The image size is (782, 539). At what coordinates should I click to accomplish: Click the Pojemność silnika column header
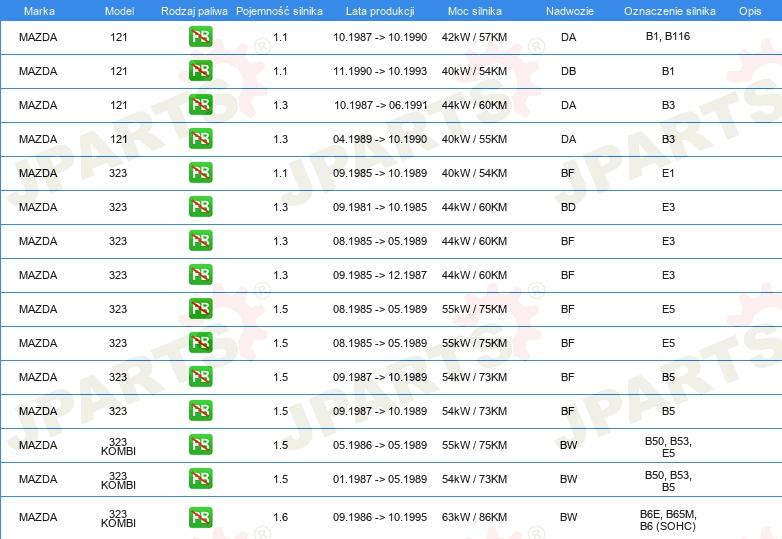pyautogui.click(x=279, y=11)
